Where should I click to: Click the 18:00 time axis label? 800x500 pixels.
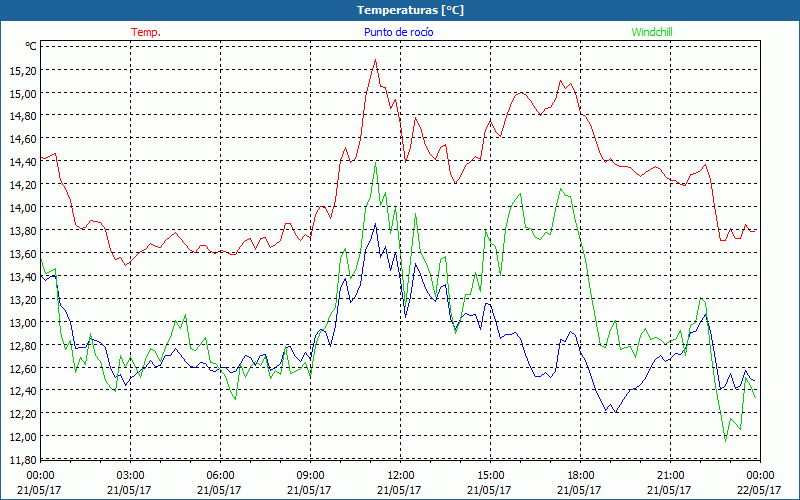(581, 475)
